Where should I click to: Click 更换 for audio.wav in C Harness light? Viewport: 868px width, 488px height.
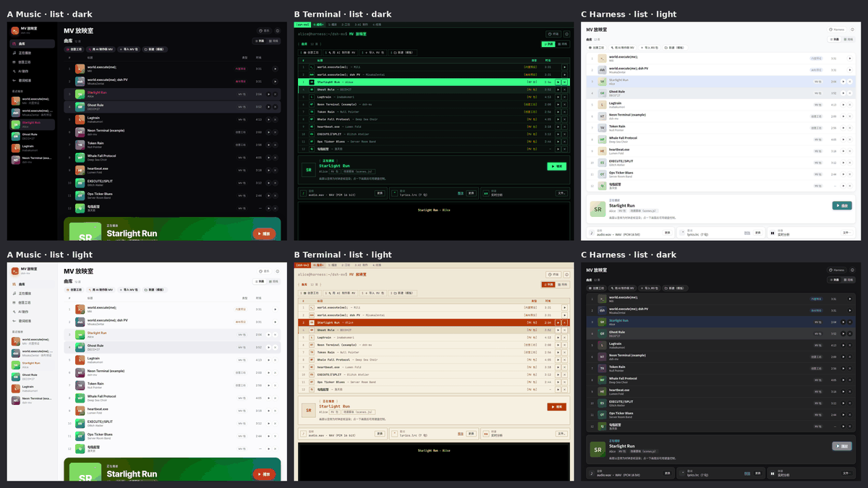(668, 233)
